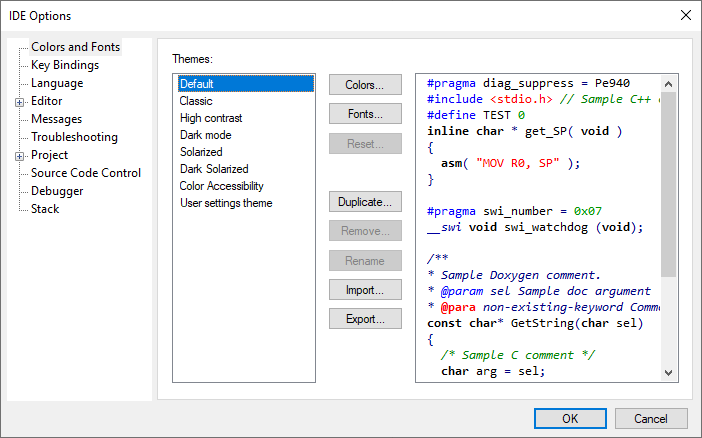Click the Export... button

365,319
